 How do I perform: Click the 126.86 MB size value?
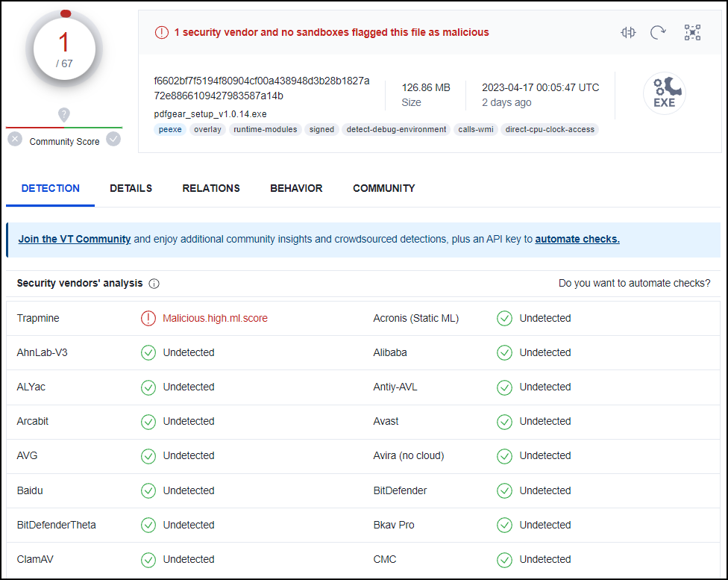pyautogui.click(x=426, y=87)
